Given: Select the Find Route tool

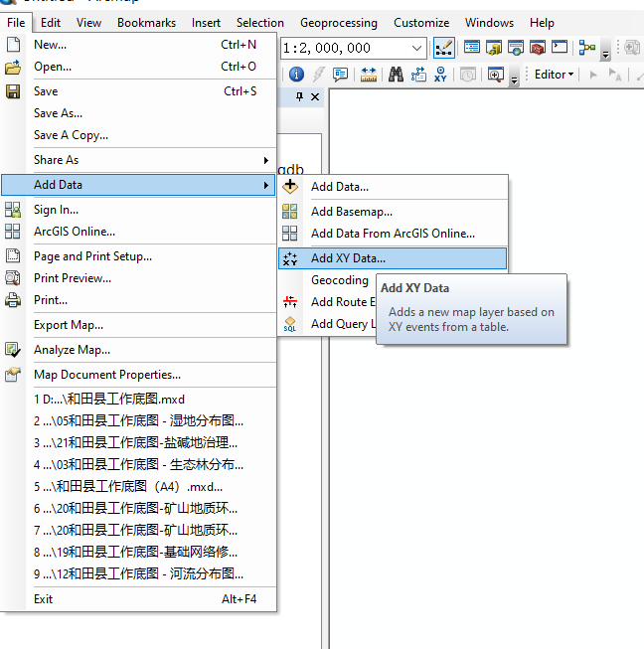Looking at the screenshot, I should 418,75.
